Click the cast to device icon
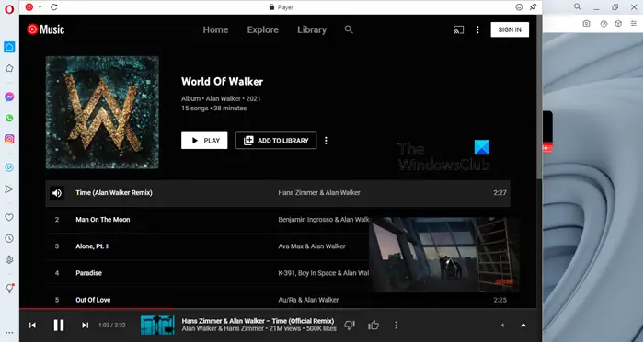This screenshot has height=343, width=644. click(x=458, y=29)
